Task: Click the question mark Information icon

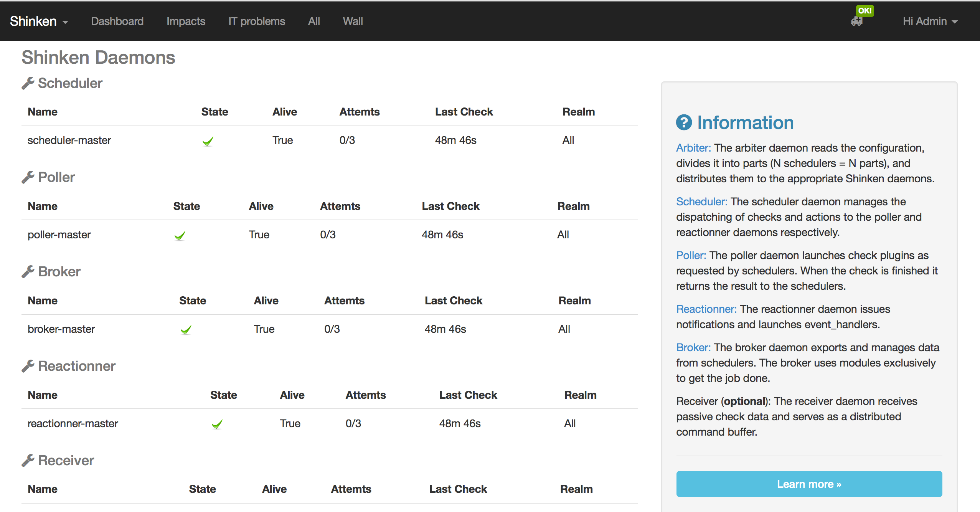Action: (x=684, y=122)
